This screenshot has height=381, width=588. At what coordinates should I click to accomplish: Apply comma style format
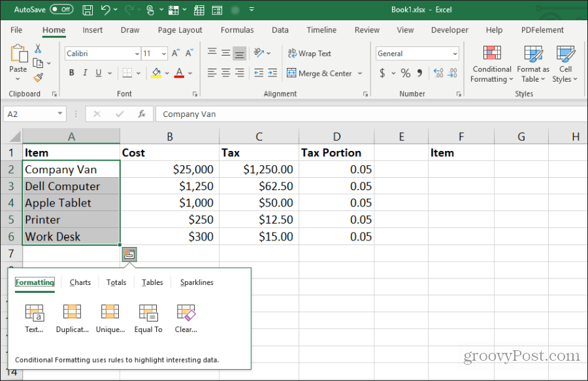click(x=419, y=73)
